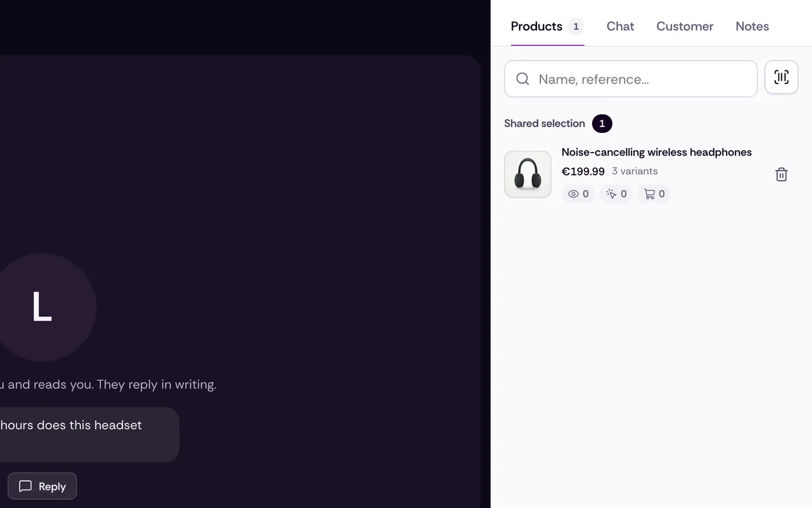Open the Notes tab
Image resolution: width=812 pixels, height=508 pixels.
[x=752, y=26]
